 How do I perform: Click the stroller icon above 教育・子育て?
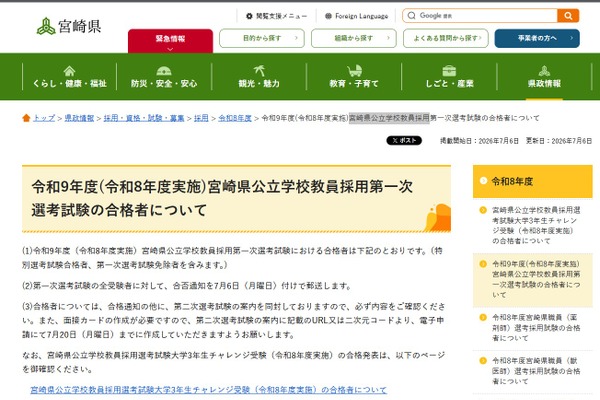(354, 71)
